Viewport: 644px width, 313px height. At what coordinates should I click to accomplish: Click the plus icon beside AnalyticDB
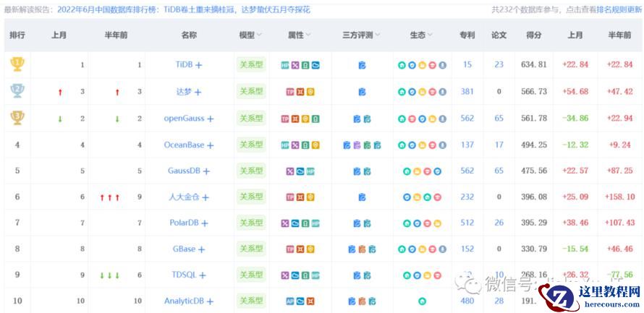pos(210,301)
